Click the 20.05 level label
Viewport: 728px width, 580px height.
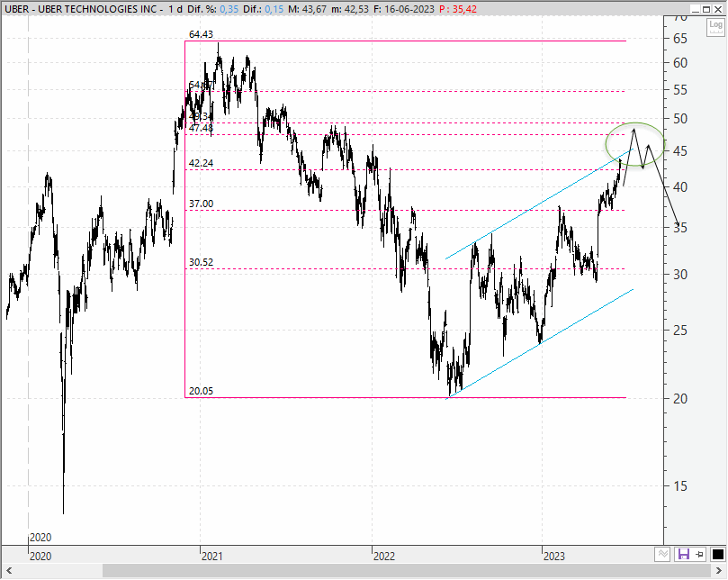(201, 391)
